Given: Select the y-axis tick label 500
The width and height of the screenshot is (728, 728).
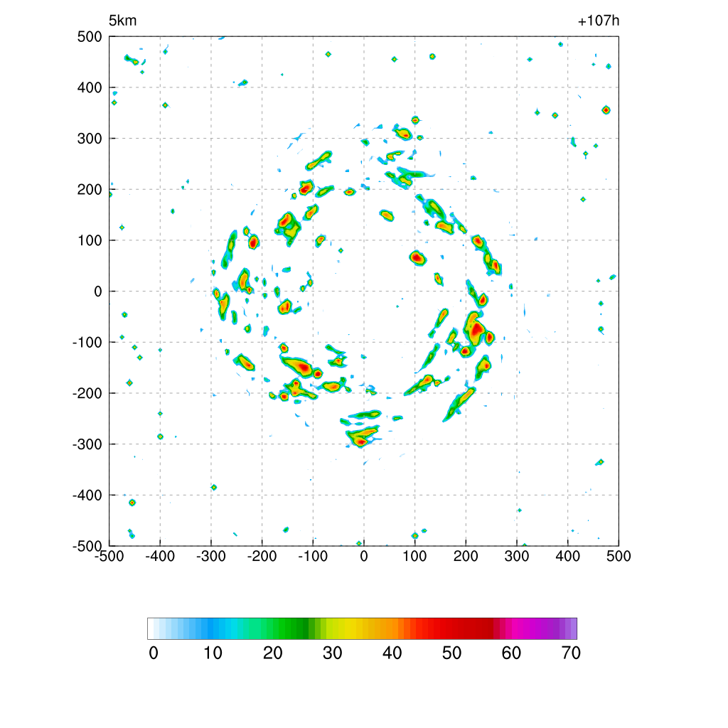Looking at the screenshot, I should (x=90, y=37).
